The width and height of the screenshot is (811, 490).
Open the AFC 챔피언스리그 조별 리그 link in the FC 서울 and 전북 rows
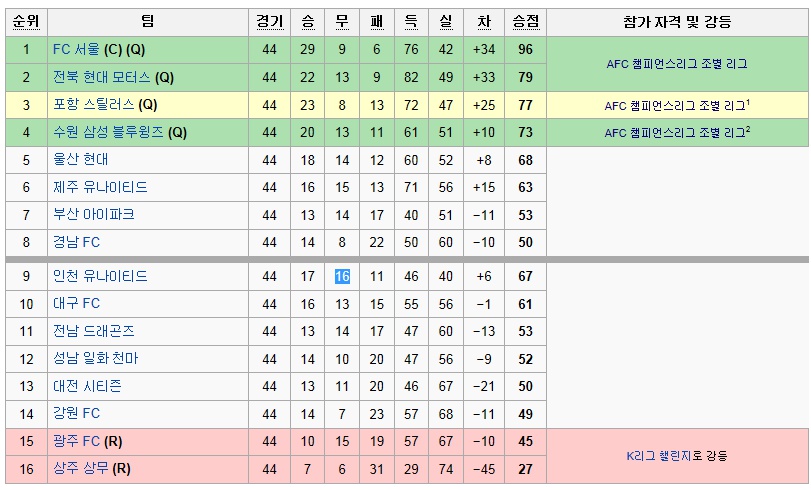coord(677,64)
